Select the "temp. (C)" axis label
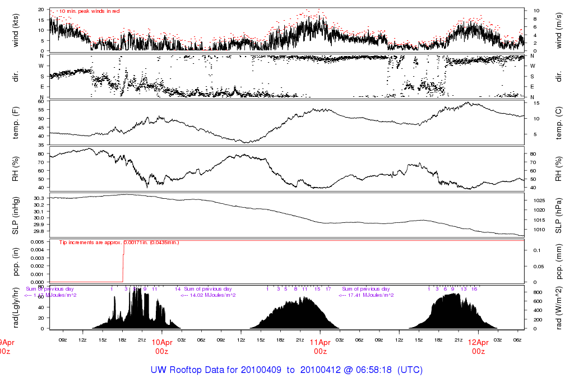This screenshot has height=392, width=574. (x=559, y=123)
